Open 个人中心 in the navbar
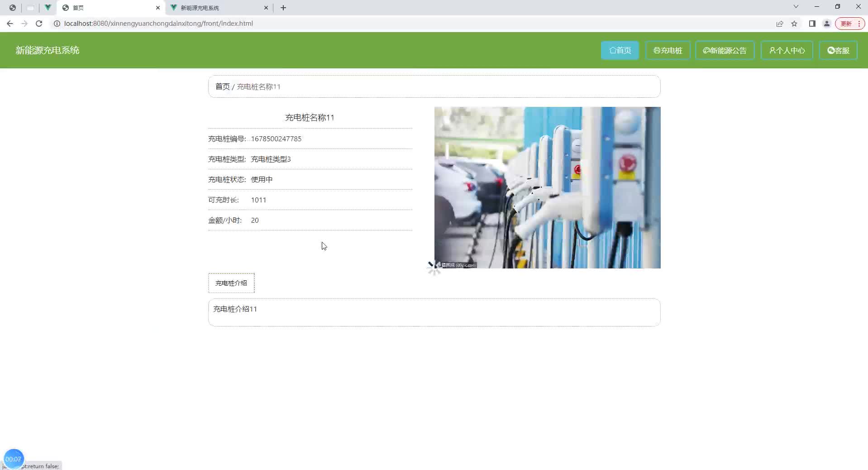 click(787, 50)
